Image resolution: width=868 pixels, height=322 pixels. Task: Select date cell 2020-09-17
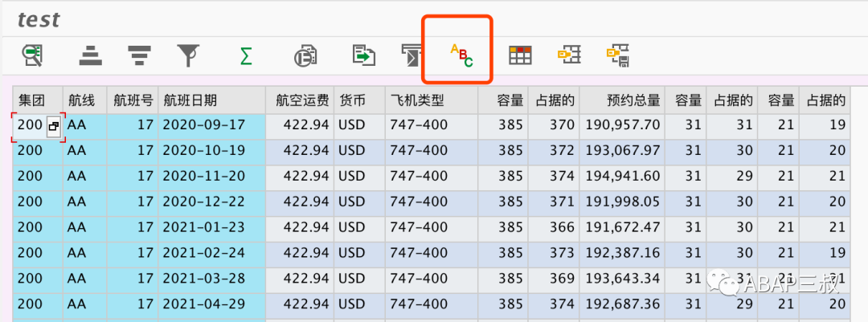tap(211, 125)
